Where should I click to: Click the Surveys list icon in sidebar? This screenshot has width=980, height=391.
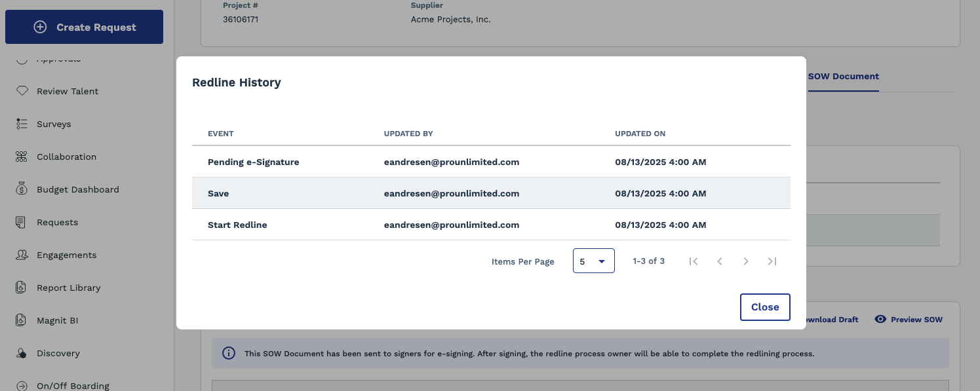[x=22, y=124]
